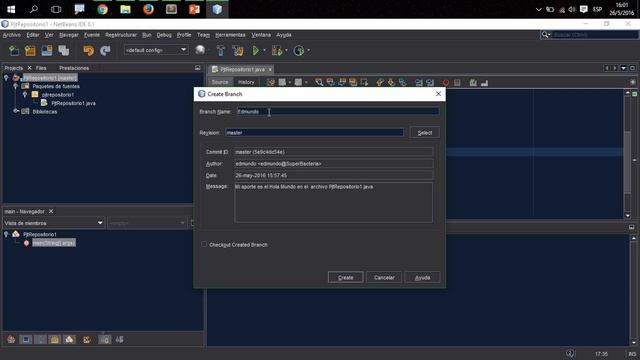Toggle the Show Fields filter in Navigator
The width and height of the screenshot is (640, 360).
(26, 340)
